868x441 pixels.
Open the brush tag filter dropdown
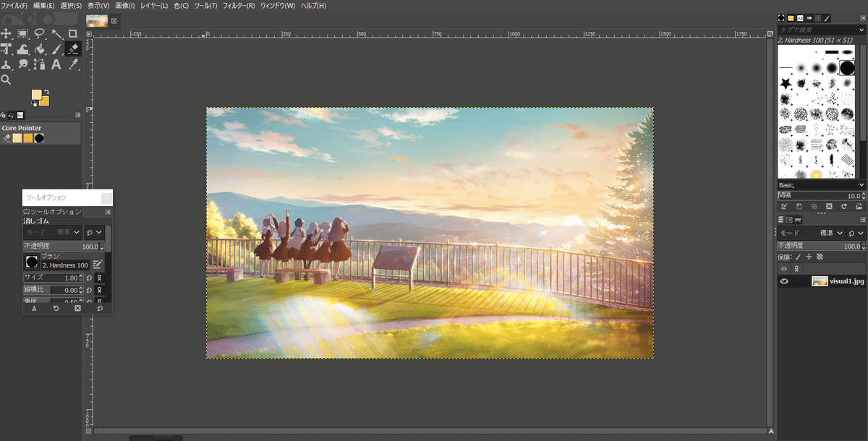click(x=861, y=30)
